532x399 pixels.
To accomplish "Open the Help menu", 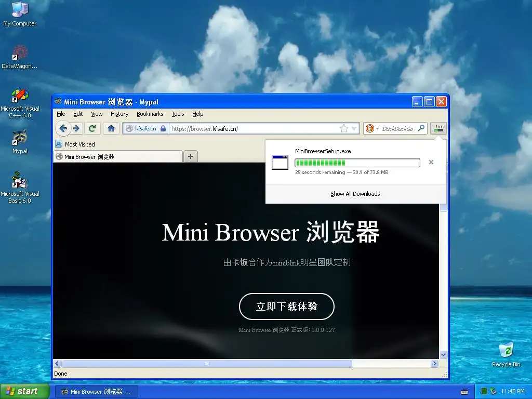I will click(198, 114).
